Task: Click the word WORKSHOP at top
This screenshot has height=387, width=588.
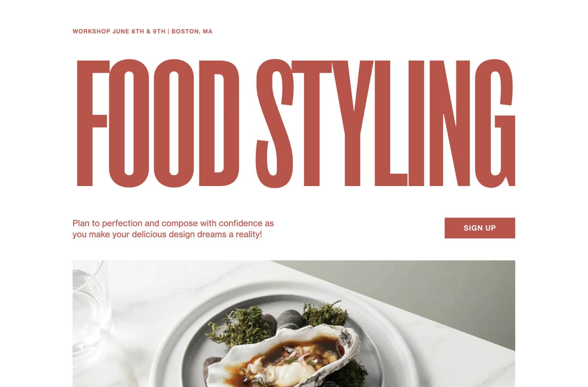Action: pyautogui.click(x=91, y=31)
